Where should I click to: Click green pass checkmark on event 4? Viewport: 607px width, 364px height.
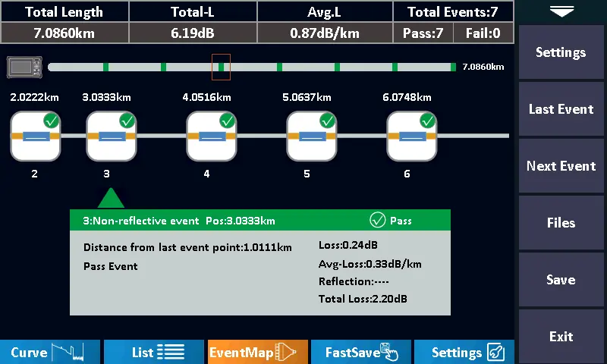click(227, 121)
